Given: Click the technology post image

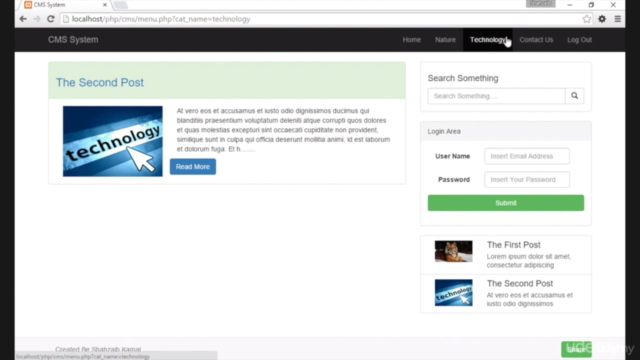Looking at the screenshot, I should point(113,141).
